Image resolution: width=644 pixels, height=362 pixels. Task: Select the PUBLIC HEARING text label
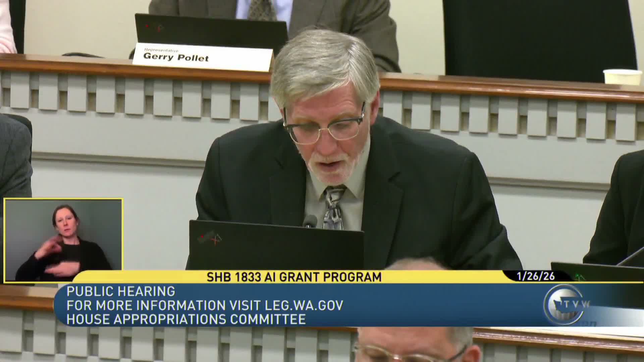pyautogui.click(x=121, y=290)
